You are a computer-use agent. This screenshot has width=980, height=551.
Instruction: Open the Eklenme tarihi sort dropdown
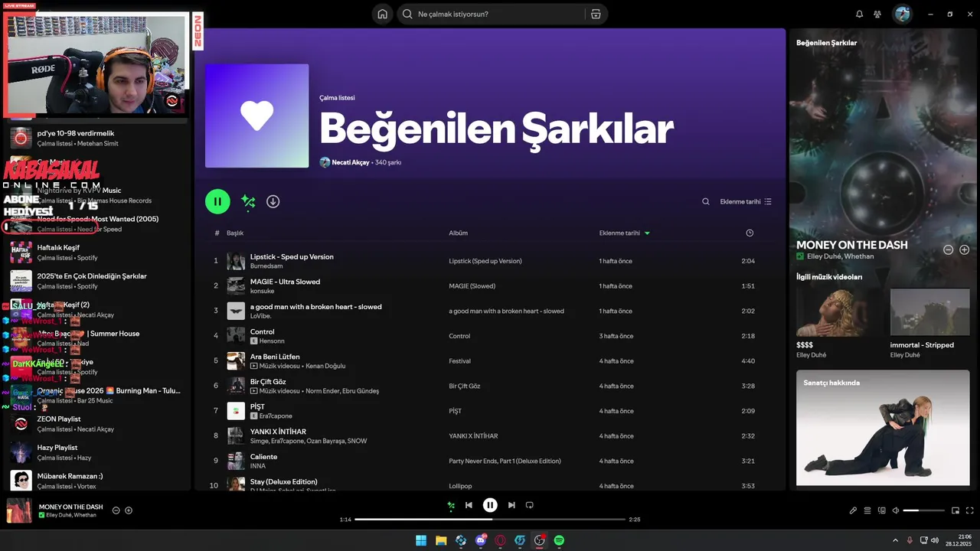746,202
